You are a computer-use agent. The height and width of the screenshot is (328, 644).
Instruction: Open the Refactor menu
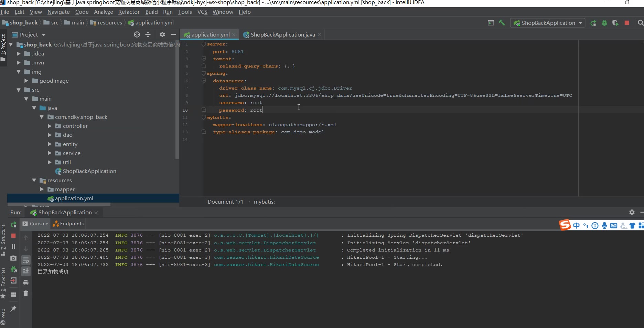click(129, 12)
